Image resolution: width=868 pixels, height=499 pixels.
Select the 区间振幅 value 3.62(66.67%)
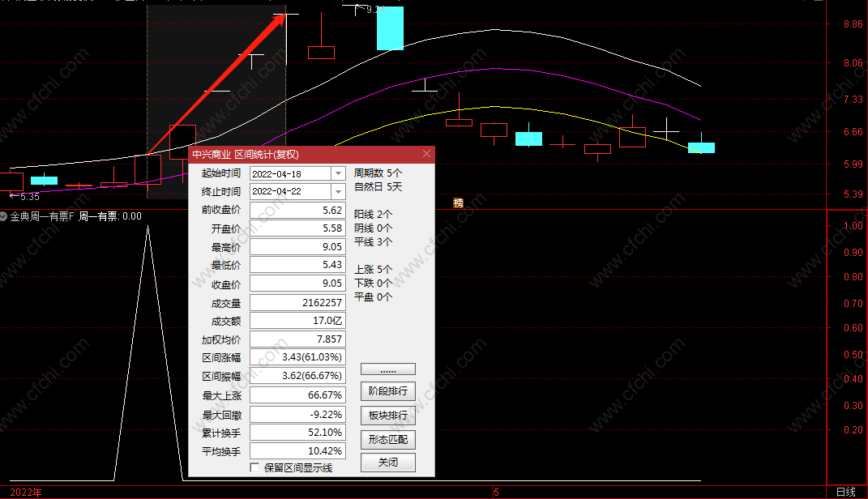[x=297, y=376]
